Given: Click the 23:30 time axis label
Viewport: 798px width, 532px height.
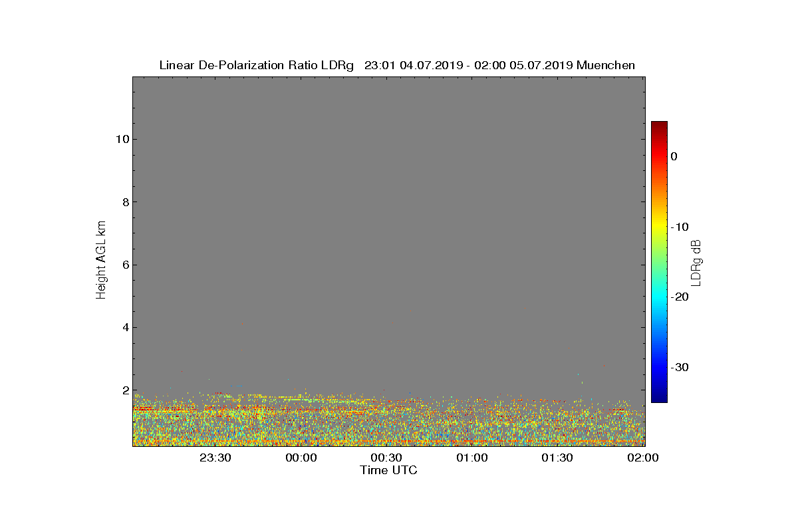Looking at the screenshot, I should pos(215,458).
